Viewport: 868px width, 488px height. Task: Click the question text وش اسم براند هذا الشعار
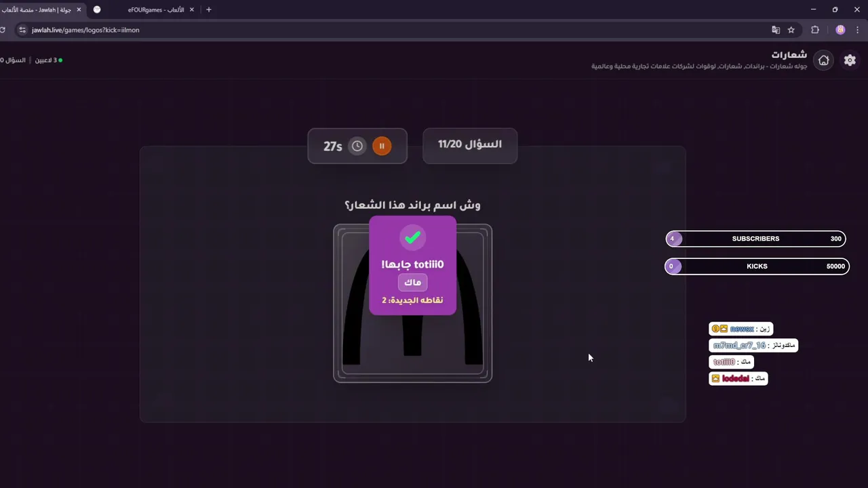(x=412, y=205)
